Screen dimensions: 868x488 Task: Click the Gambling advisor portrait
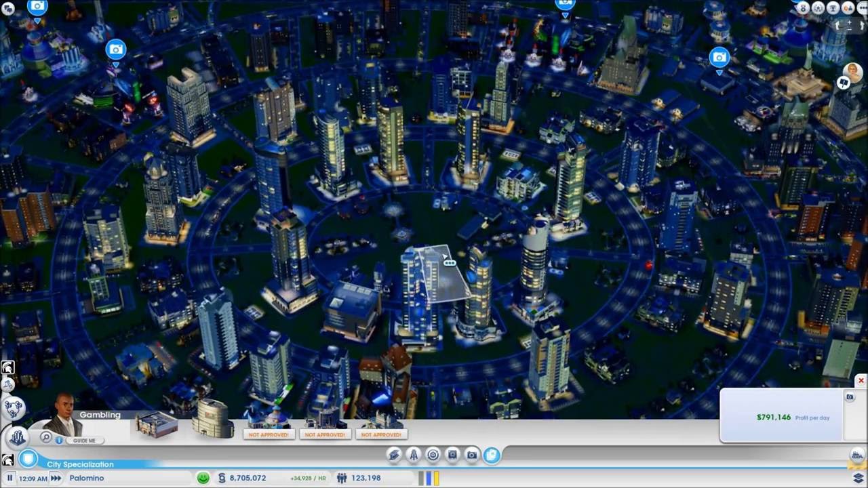tap(64, 415)
